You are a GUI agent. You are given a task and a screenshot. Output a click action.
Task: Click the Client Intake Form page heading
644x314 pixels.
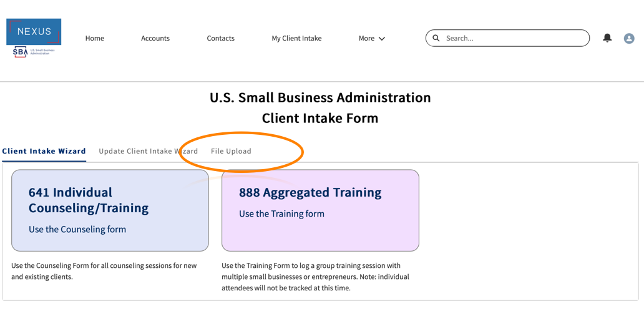click(x=320, y=118)
